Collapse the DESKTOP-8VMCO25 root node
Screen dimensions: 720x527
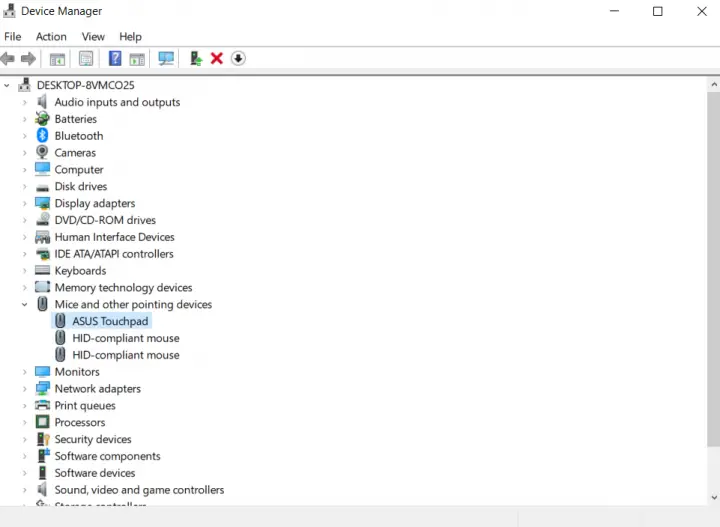pyautogui.click(x=7, y=85)
